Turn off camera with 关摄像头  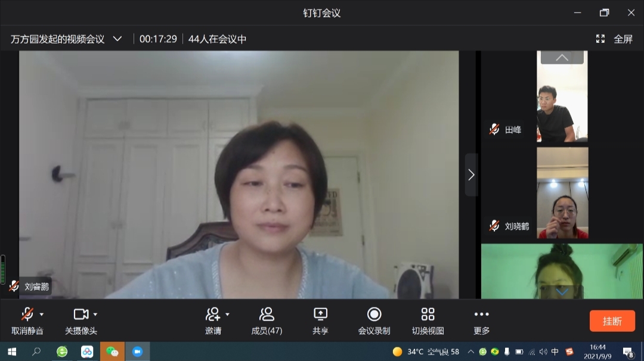point(81,321)
